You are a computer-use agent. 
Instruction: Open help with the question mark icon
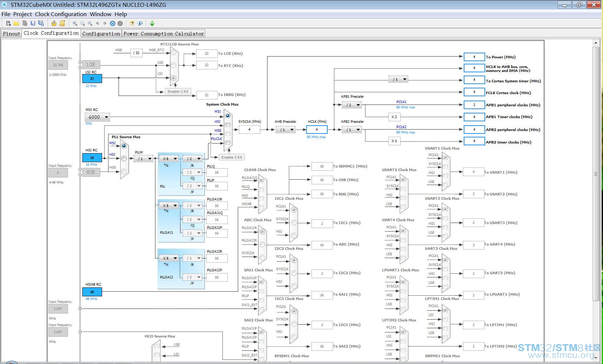coord(132,23)
